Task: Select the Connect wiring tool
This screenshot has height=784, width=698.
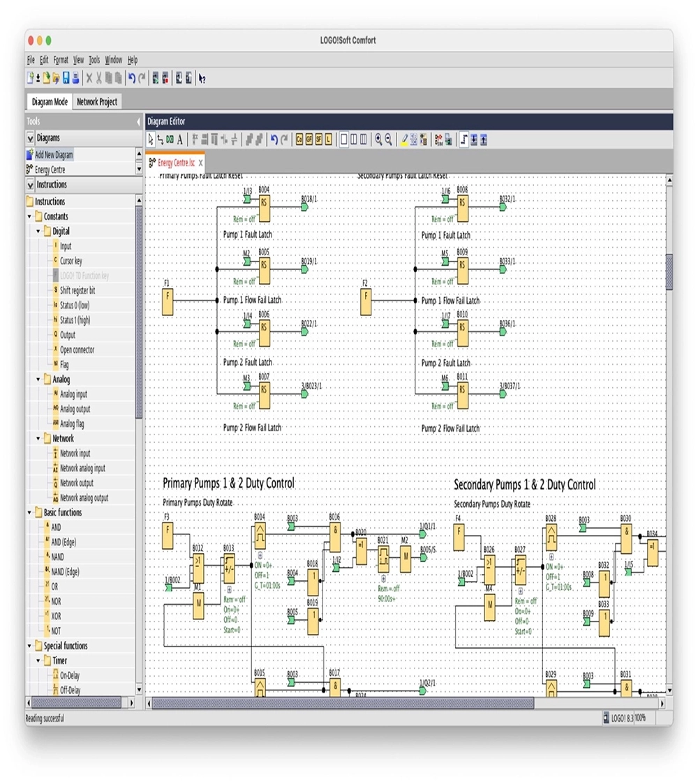Action: click(160, 140)
